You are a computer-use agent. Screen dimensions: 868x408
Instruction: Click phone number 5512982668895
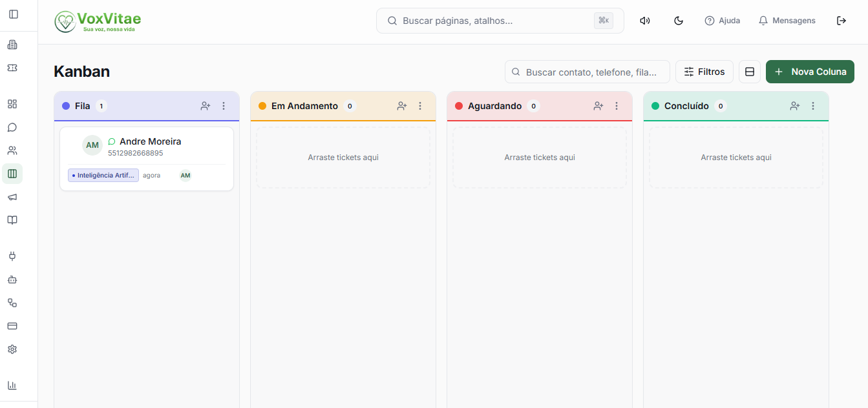pos(136,154)
